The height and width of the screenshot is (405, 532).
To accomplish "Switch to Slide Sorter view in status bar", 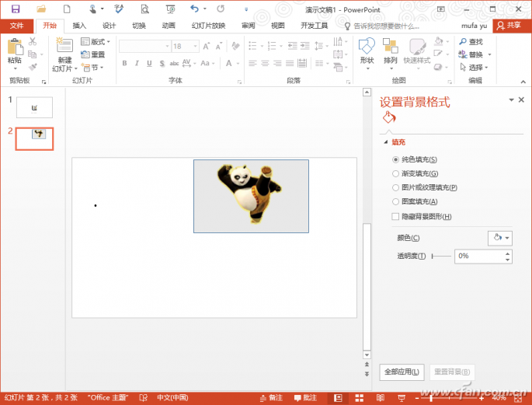I will tap(360, 398).
